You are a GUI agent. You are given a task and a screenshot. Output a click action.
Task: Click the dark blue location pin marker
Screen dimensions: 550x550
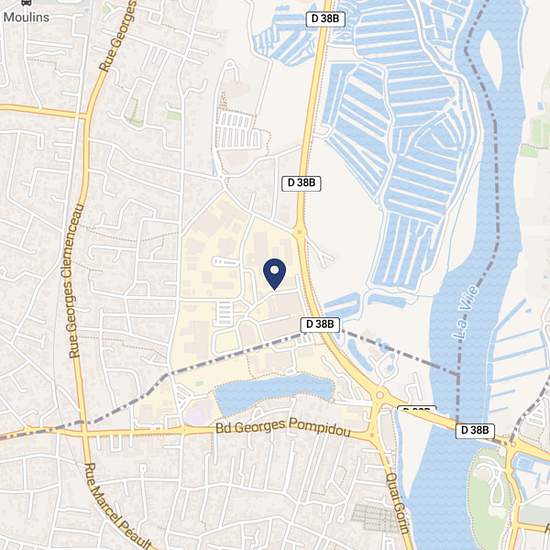[x=275, y=274]
